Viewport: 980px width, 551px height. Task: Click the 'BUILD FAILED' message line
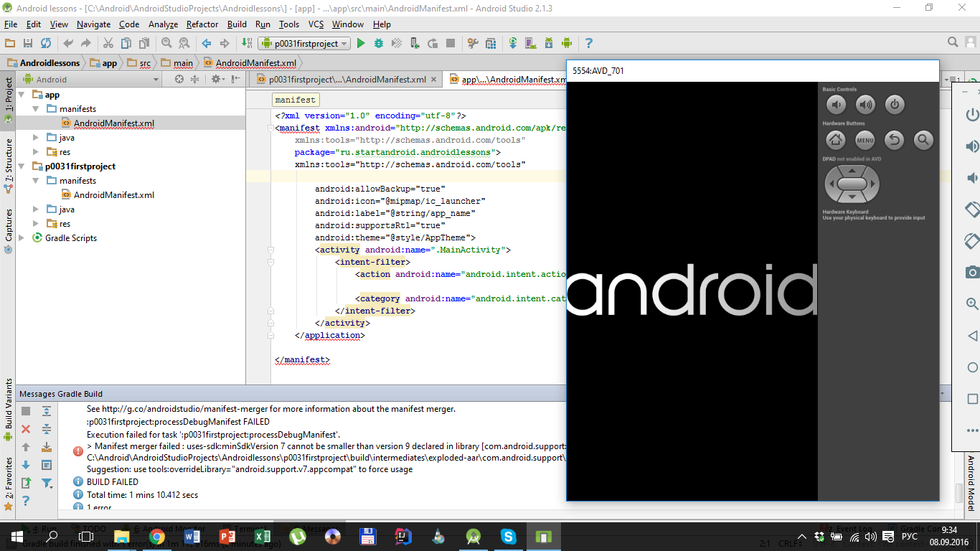tap(113, 482)
